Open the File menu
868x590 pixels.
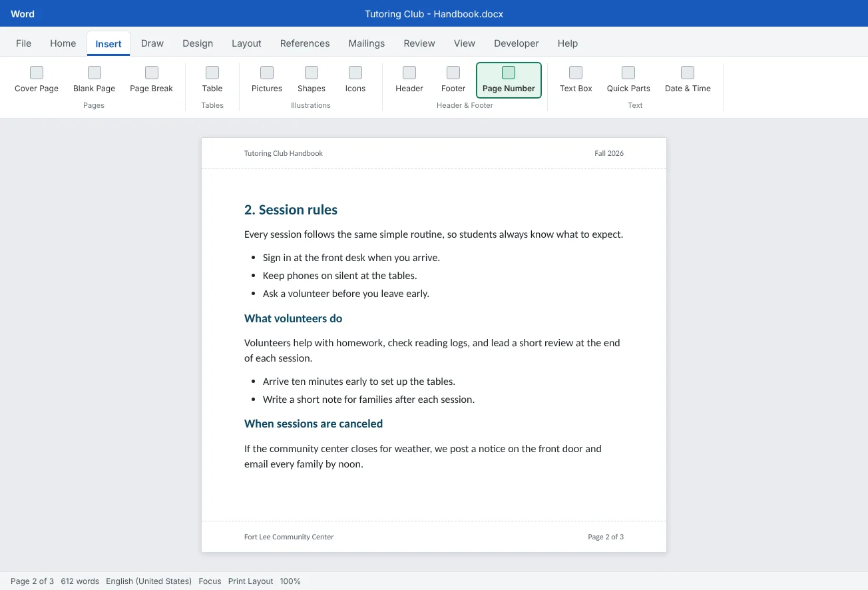(x=23, y=43)
